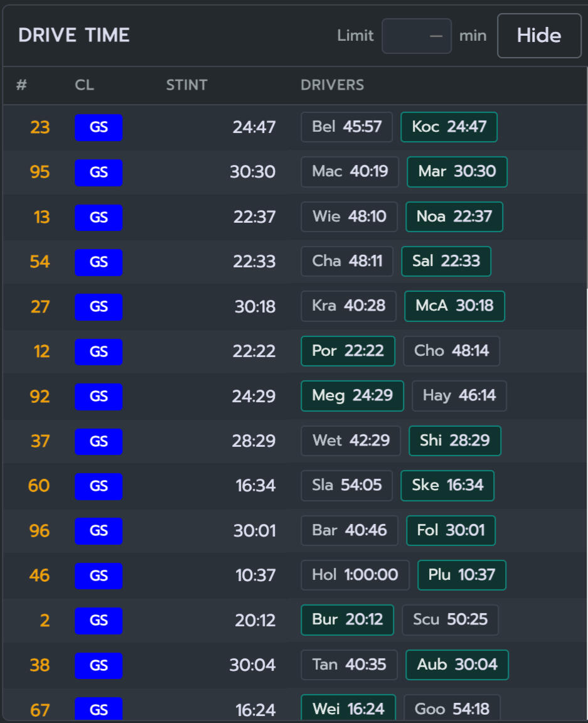
Task: Select the Hol 1:00:00 driver chip
Action: (355, 575)
